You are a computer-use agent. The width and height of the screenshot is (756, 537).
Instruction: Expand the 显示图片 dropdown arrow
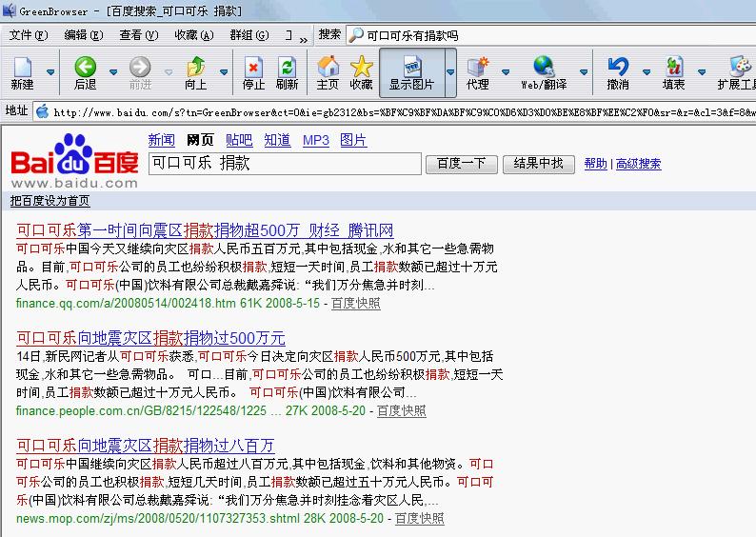[x=450, y=72]
